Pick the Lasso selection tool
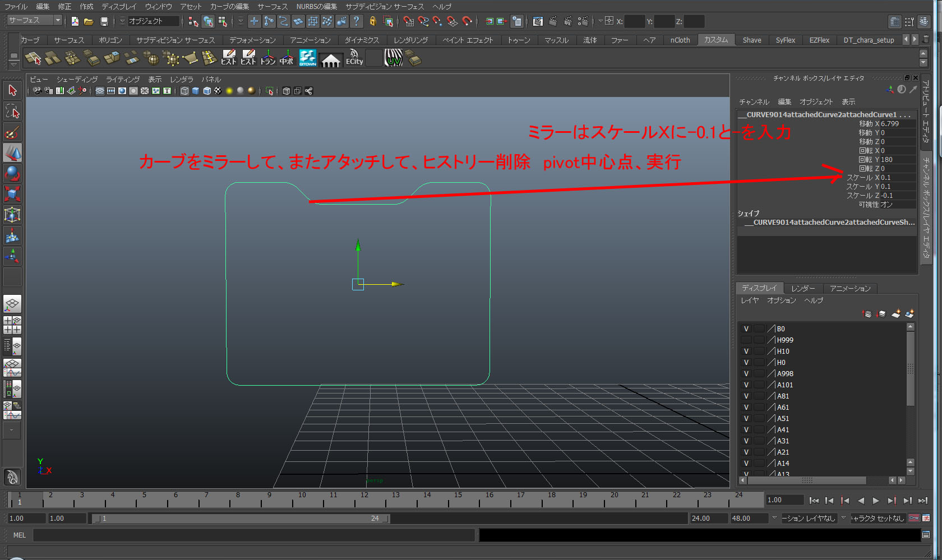The image size is (942, 560). coord(12,112)
